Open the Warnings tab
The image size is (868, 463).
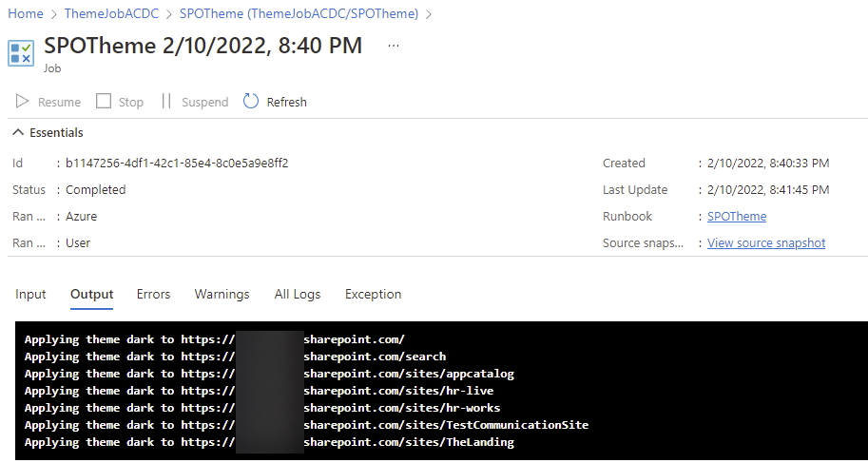(222, 294)
